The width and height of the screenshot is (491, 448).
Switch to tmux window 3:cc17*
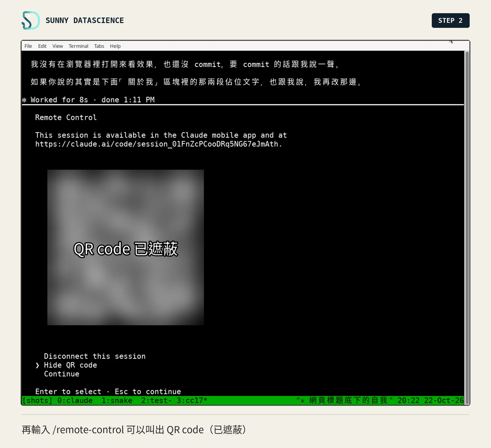(192, 400)
